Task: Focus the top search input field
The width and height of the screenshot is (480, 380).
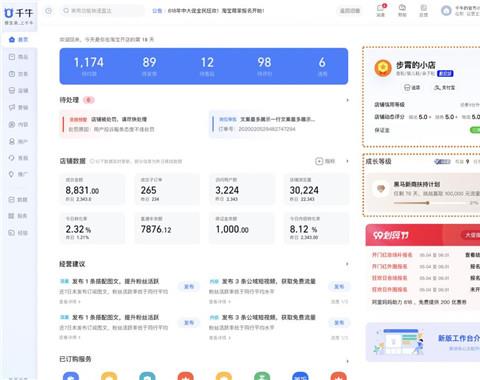Action: (x=103, y=11)
